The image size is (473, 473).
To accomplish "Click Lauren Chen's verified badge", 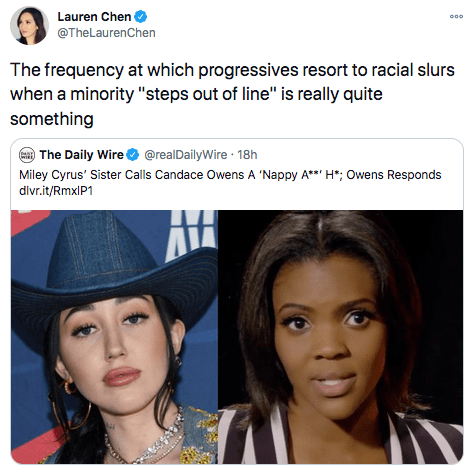I will (x=140, y=17).
